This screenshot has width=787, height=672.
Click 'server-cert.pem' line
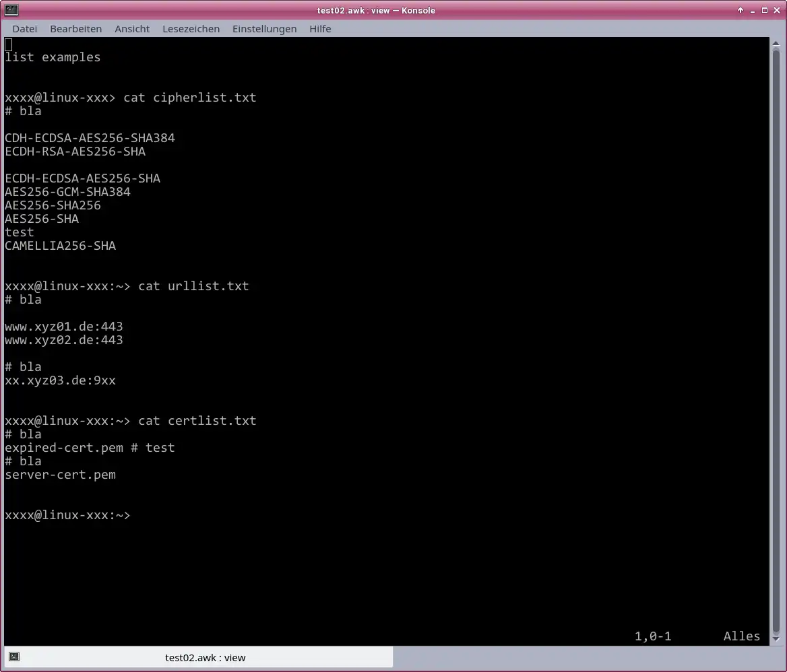60,475
